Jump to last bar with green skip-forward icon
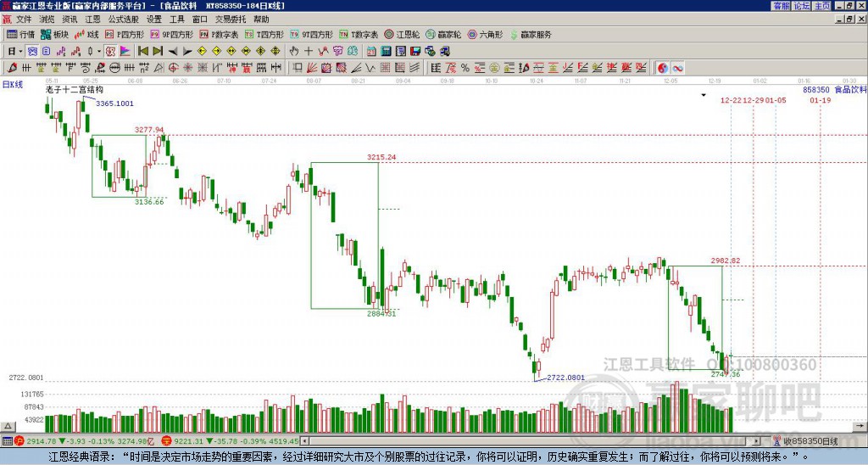This screenshot has width=868, height=465. point(158,52)
